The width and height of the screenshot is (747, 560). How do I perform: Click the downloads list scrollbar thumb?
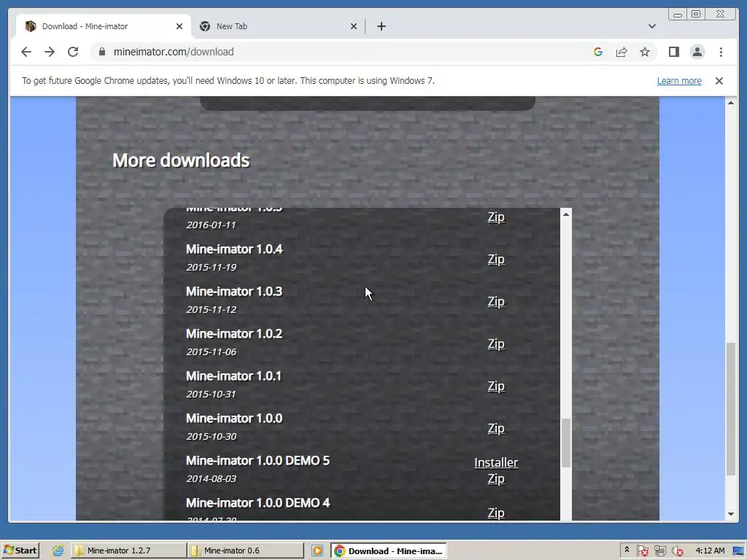[x=566, y=443]
